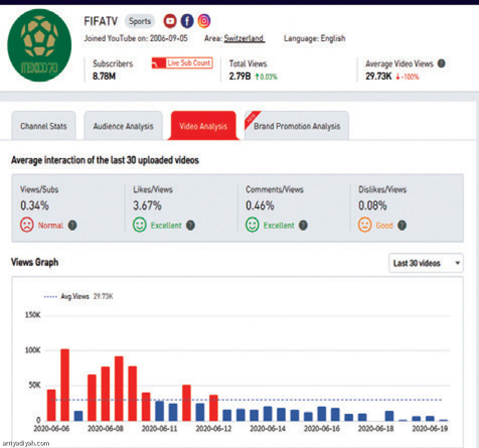Click the help icon beside Average Video Views
Screen dimensions: 479x448
point(441,64)
